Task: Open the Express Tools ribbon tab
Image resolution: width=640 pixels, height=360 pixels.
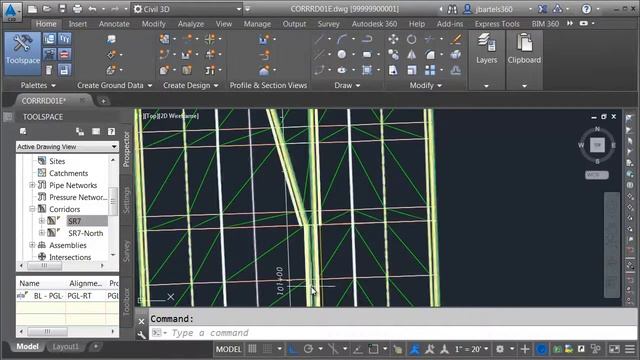Action: [497, 24]
